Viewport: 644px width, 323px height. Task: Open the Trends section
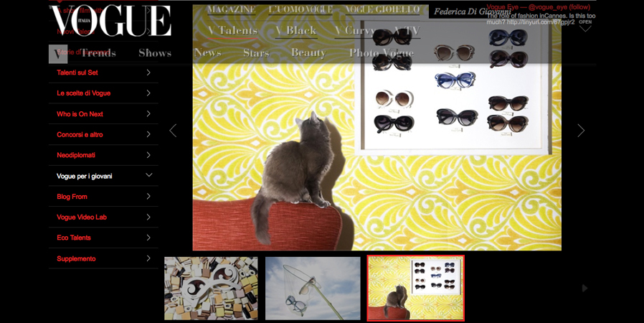pyautogui.click(x=98, y=53)
